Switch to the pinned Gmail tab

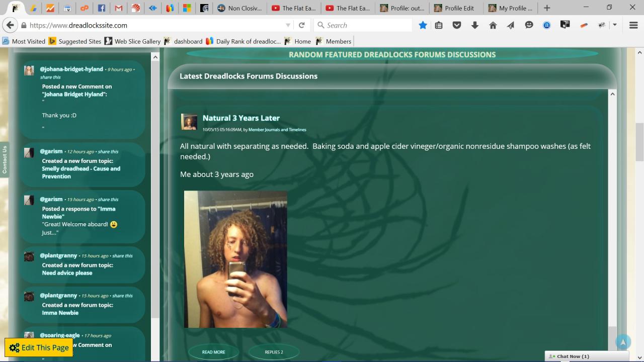pyautogui.click(x=119, y=8)
